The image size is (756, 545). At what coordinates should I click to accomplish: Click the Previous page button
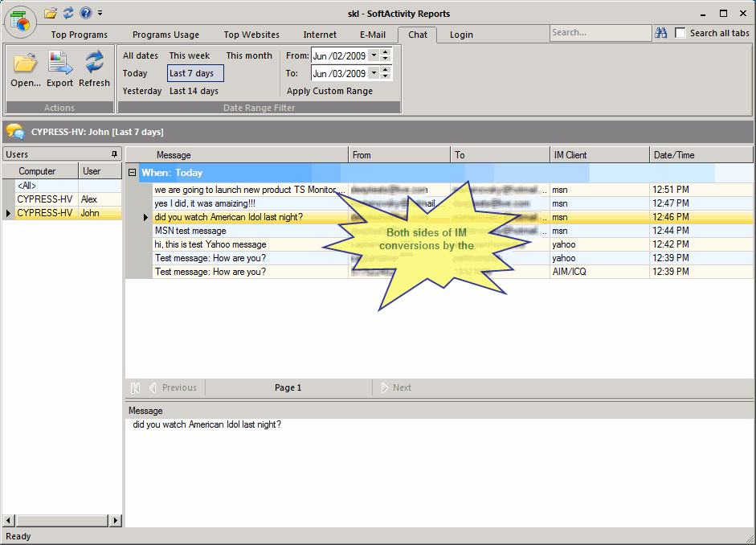pyautogui.click(x=174, y=387)
